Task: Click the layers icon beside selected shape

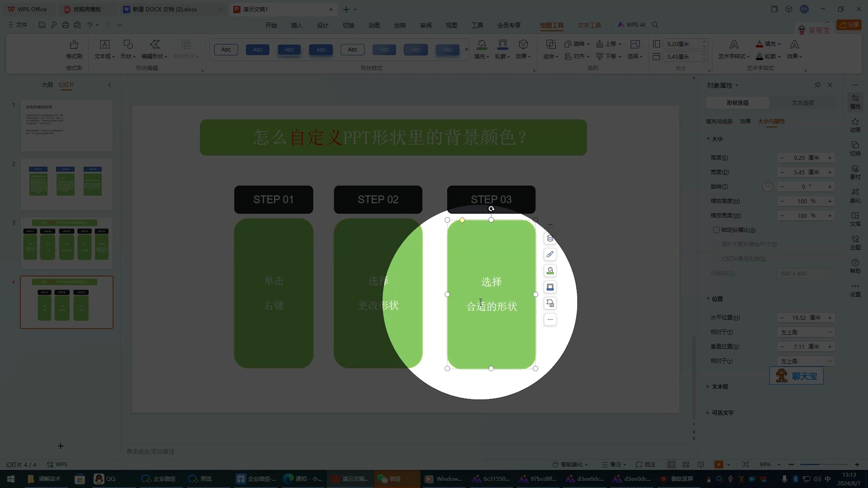Action: pos(550,238)
